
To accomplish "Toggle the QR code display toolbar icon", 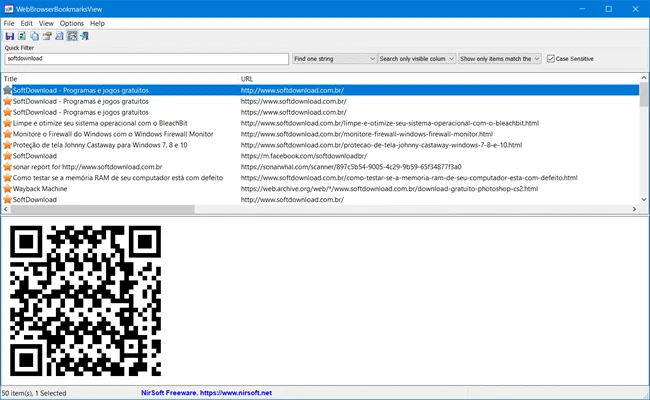I will [x=72, y=36].
